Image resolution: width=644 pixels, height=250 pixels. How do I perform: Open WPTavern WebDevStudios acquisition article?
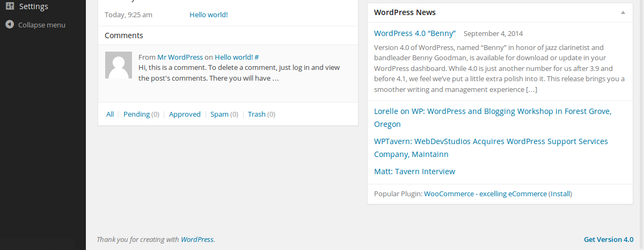491,148
